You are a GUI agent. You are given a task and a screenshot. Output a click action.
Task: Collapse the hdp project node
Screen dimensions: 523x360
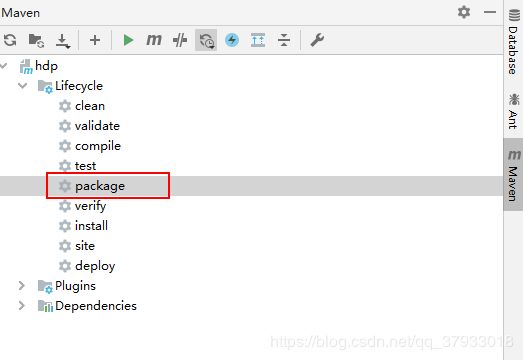[x=4, y=65]
